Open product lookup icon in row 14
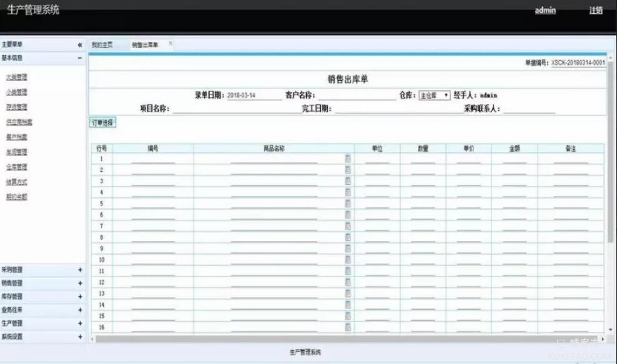The image size is (617, 364). coord(348,305)
